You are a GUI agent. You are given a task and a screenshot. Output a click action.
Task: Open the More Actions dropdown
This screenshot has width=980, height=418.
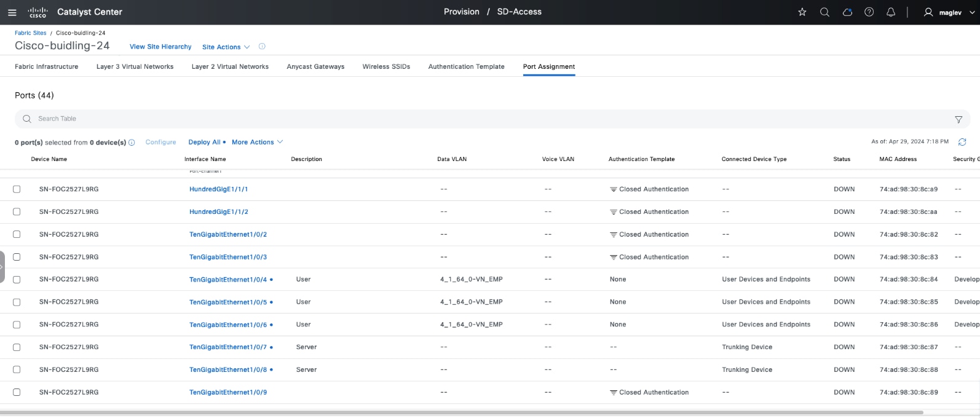pos(257,142)
